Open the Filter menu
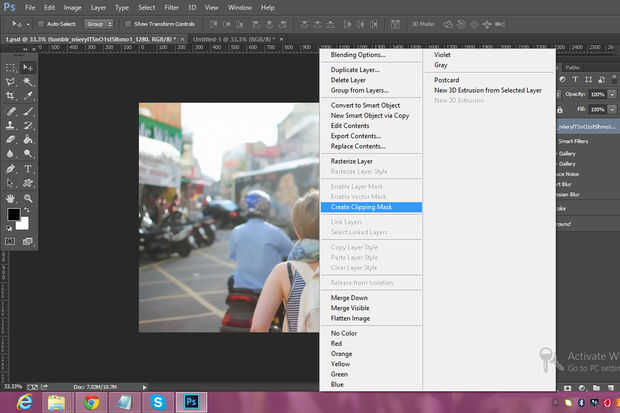Viewport: 620px width, 413px height. pyautogui.click(x=172, y=7)
